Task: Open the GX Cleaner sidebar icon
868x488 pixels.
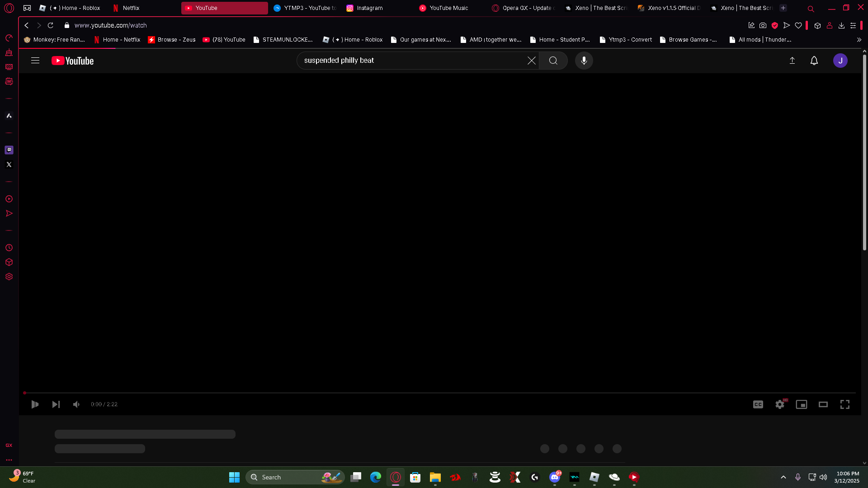Action: click(x=9, y=52)
